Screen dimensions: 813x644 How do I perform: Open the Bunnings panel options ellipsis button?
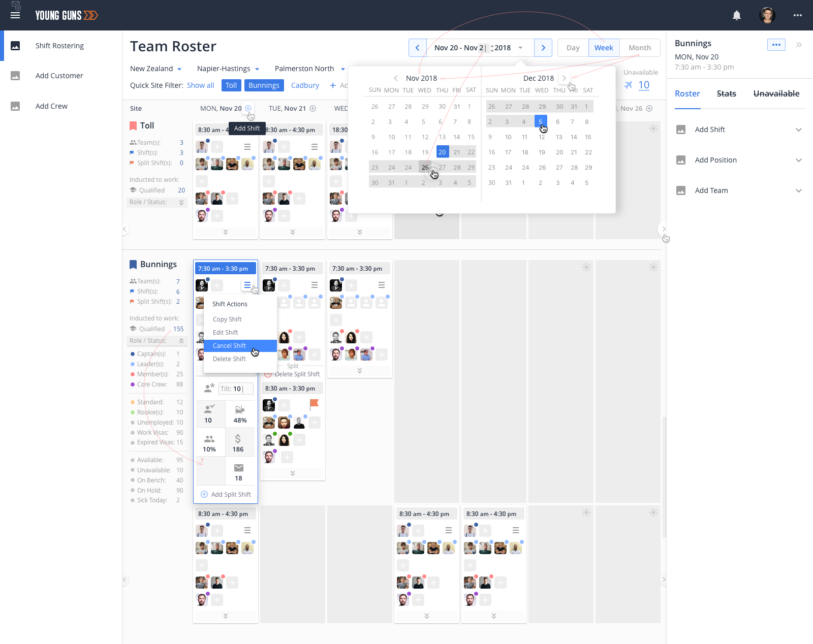[x=776, y=45]
